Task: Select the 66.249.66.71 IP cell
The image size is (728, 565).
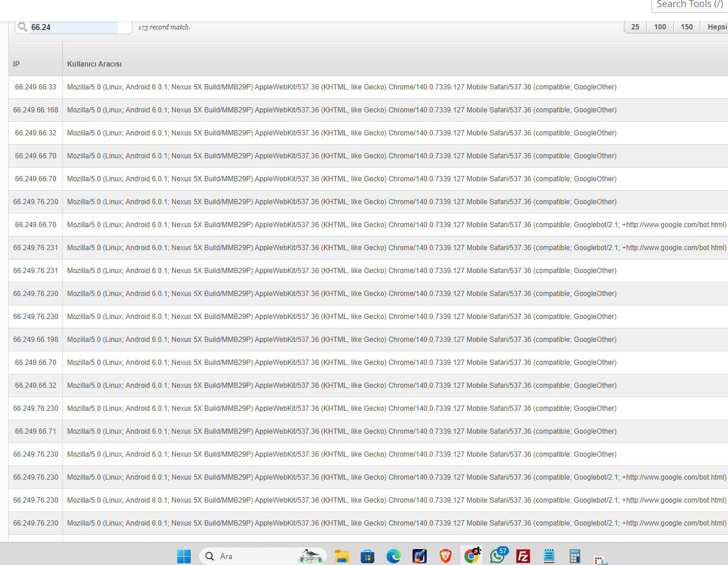Action: (x=35, y=431)
